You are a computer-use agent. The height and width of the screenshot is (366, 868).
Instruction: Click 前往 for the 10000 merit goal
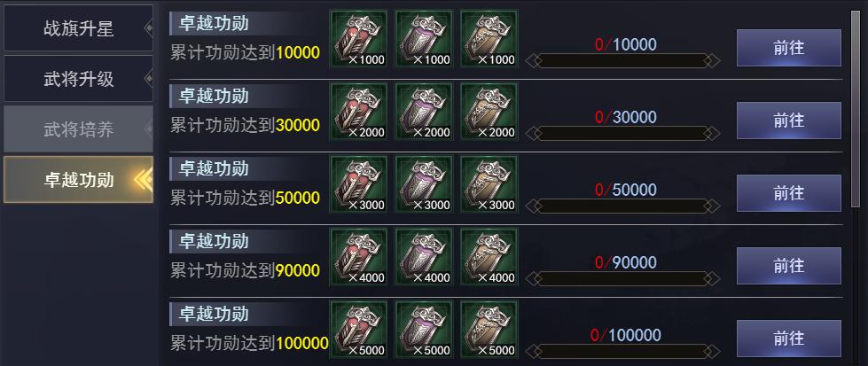coord(789,48)
